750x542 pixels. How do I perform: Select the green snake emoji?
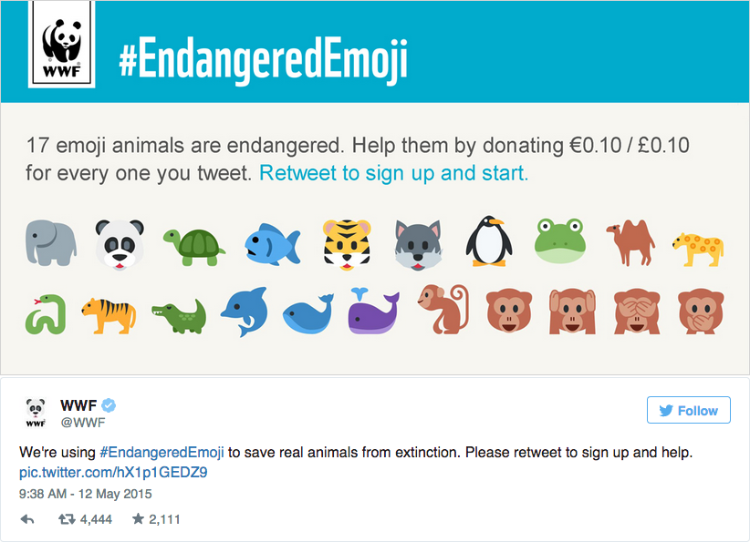point(45,314)
